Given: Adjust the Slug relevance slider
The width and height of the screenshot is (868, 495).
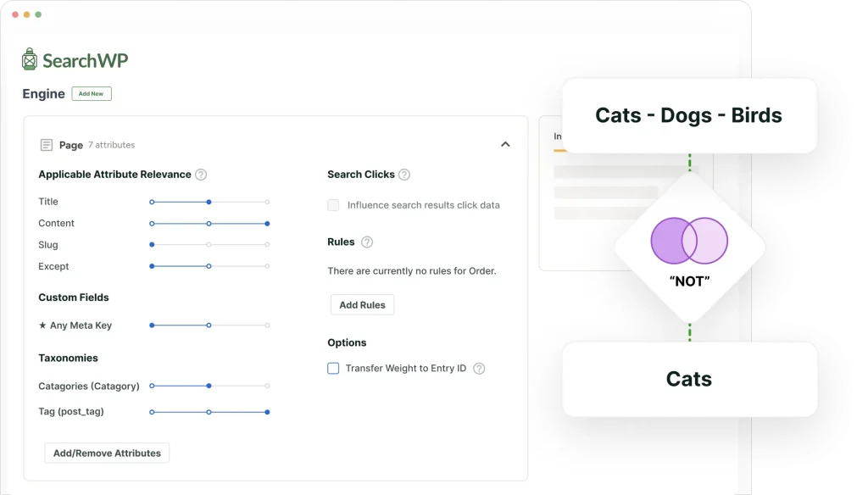Looking at the screenshot, I should point(209,245).
